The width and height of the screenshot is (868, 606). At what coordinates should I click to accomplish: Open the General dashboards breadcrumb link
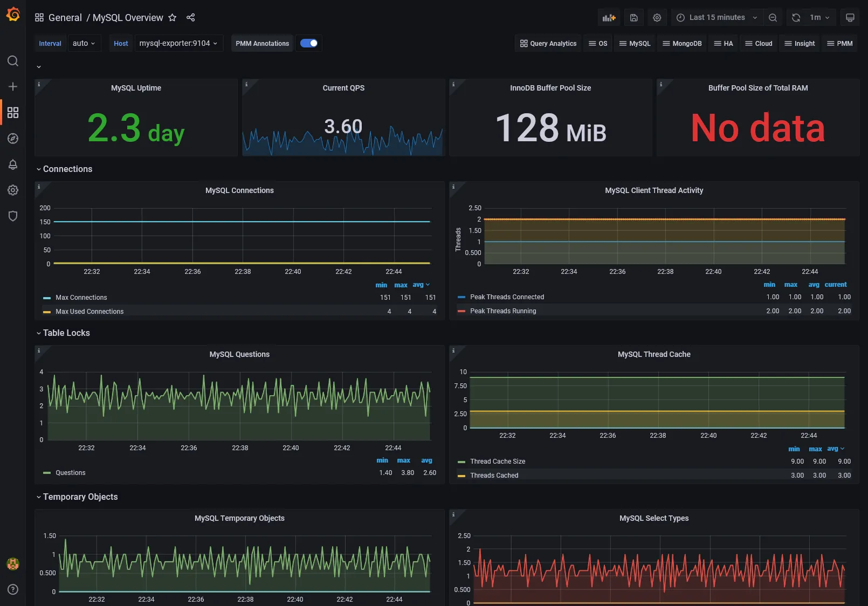click(x=66, y=18)
